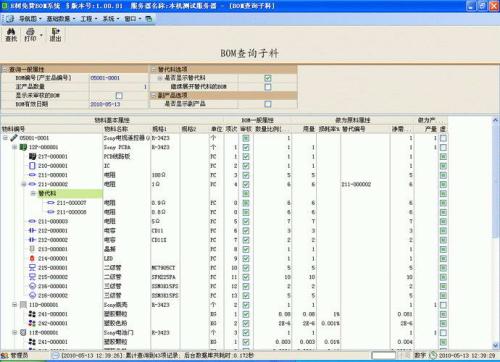
Task: Click the icon left of 导航图 menu
Action: pyautogui.click(x=10, y=19)
